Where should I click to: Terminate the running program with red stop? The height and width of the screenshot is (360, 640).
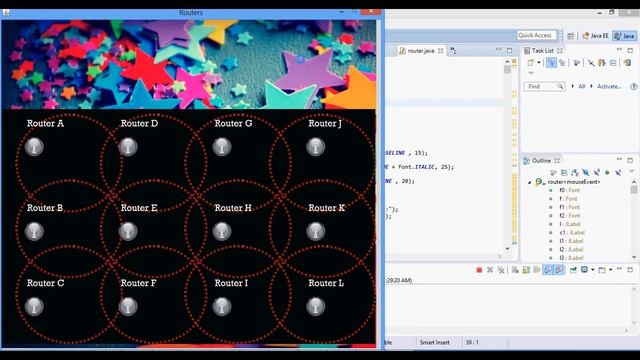pyautogui.click(x=479, y=270)
